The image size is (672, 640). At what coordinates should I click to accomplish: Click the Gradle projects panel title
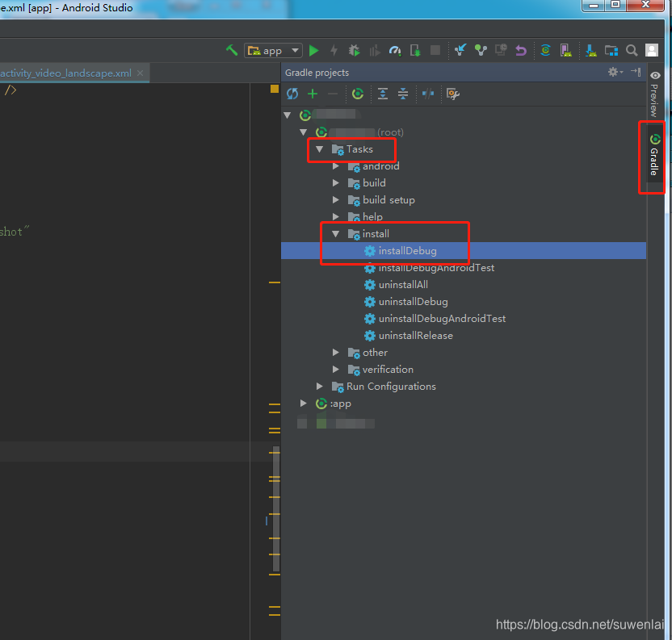(317, 73)
